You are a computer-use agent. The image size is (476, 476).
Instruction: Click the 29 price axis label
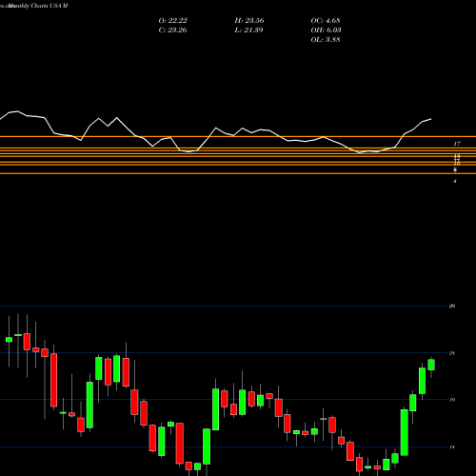coord(452,307)
